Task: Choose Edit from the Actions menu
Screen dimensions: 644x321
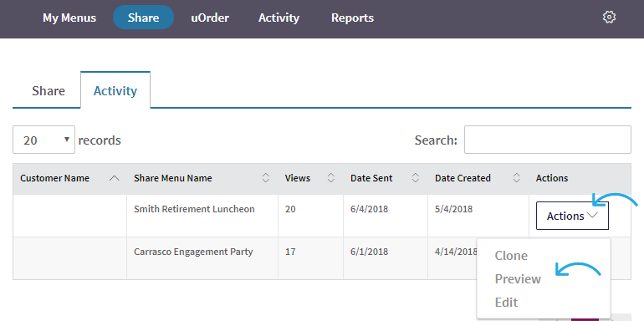Action: [506, 303]
